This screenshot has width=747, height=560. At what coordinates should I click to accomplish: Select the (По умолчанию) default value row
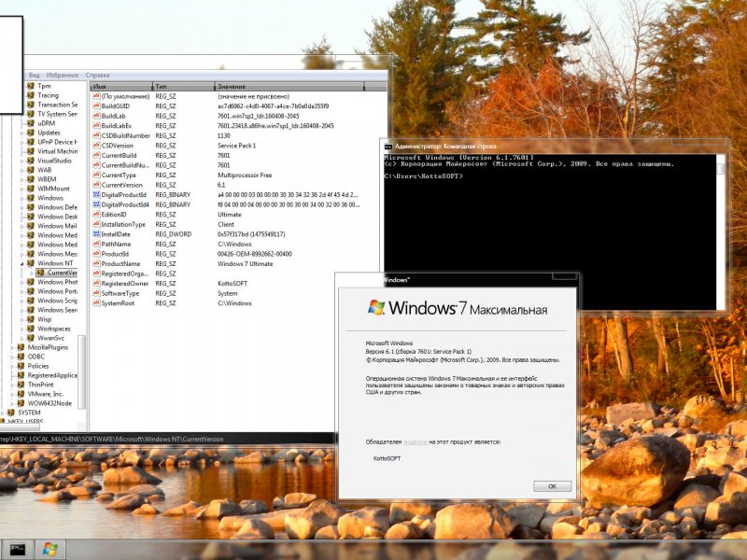pyautogui.click(x=226, y=96)
